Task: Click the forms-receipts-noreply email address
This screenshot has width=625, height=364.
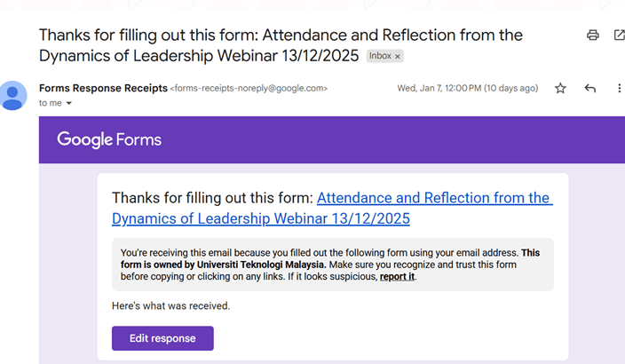Action: tap(249, 89)
